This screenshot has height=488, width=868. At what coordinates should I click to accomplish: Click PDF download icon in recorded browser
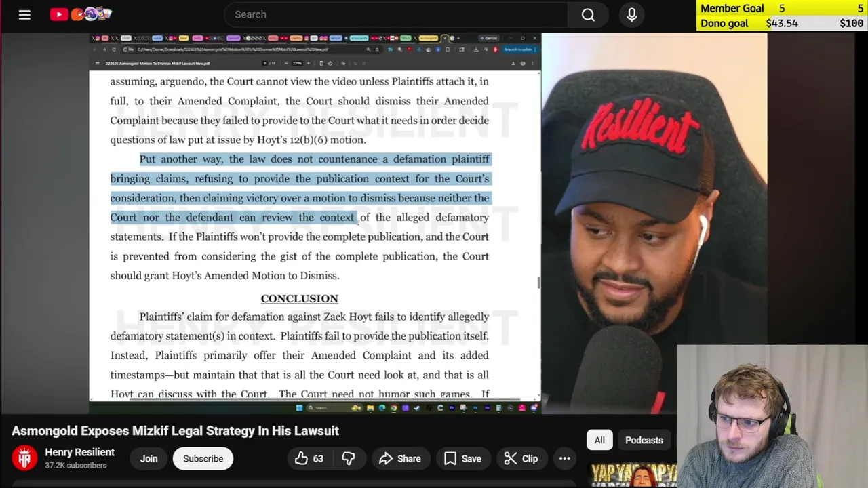pyautogui.click(x=513, y=64)
